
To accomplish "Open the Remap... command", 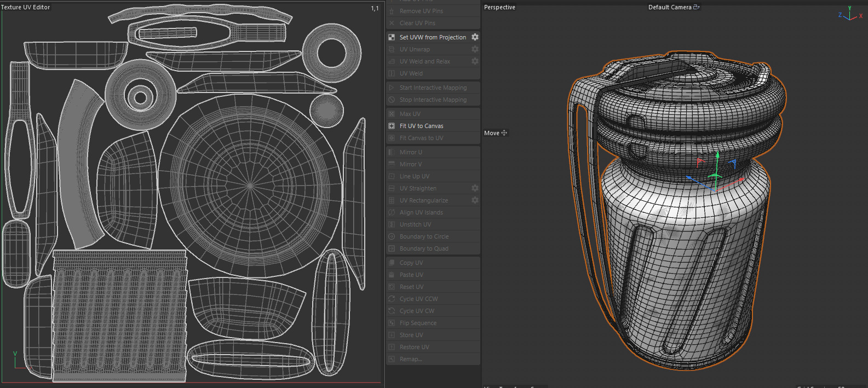I will [x=433, y=359].
